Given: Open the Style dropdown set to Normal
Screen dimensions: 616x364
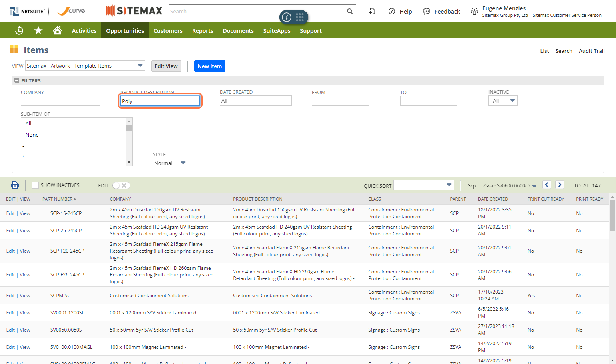Looking at the screenshot, I should [x=170, y=163].
